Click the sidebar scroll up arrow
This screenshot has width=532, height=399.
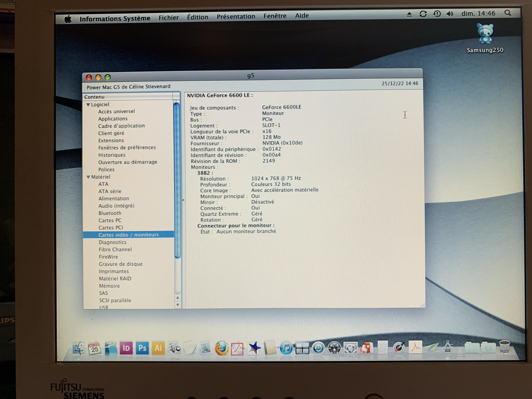pyautogui.click(x=177, y=298)
